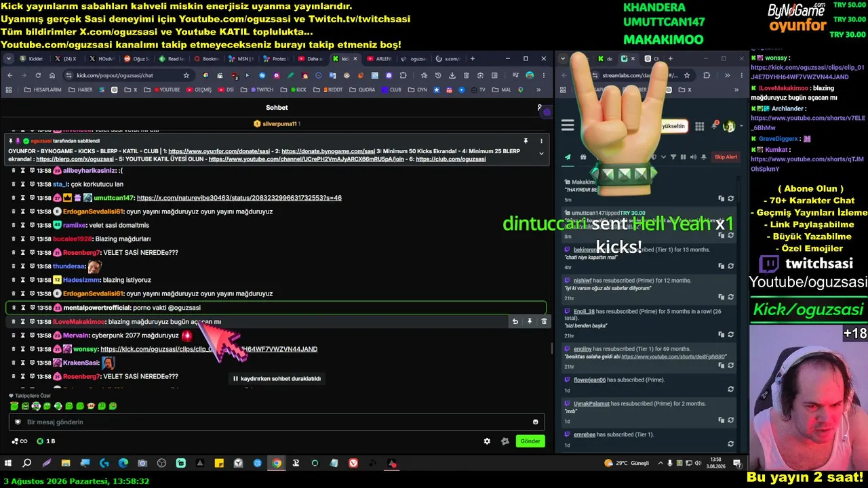
Task: Open the HABER bookmarks folder
Action: [x=80, y=89]
